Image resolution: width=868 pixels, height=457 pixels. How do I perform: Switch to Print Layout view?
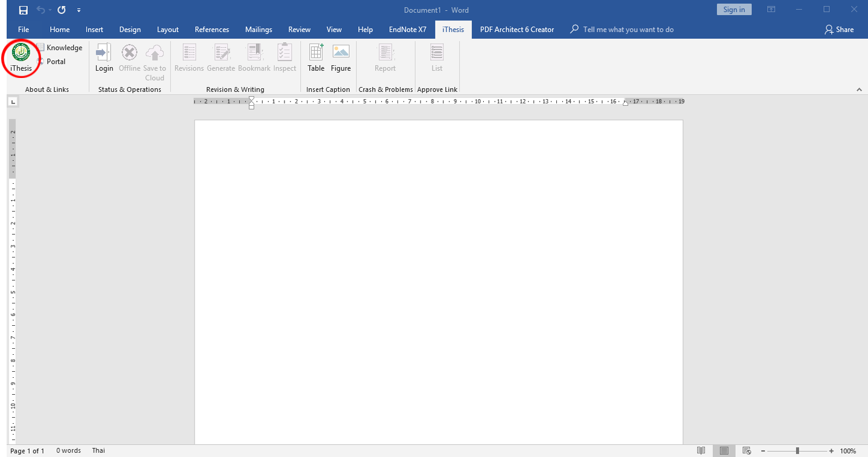(x=724, y=451)
